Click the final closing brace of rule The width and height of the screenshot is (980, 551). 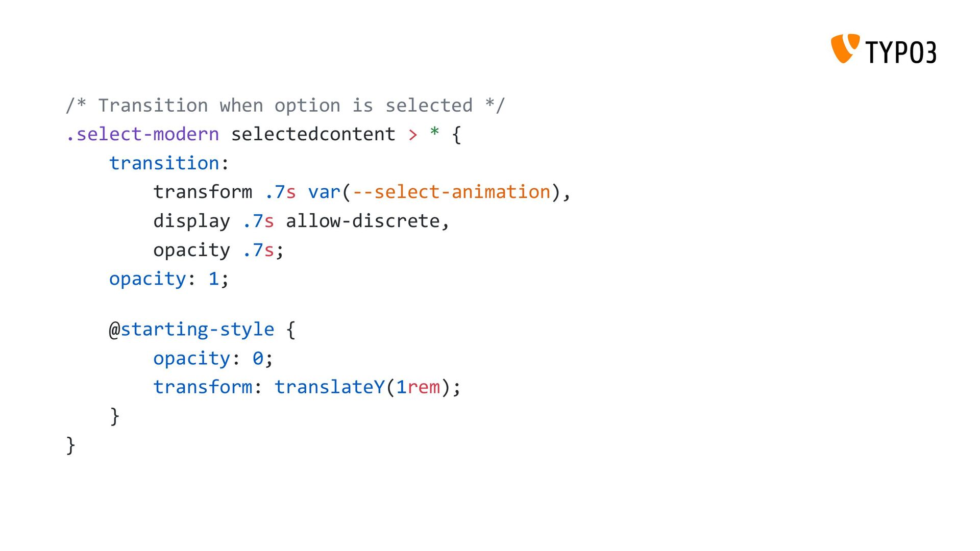pyautogui.click(x=71, y=445)
